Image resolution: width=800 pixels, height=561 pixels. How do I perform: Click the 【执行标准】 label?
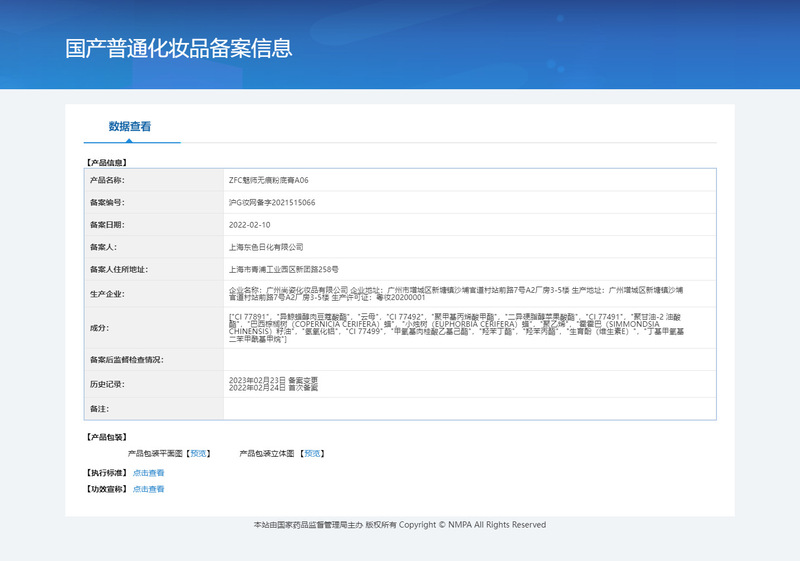[x=107, y=473]
